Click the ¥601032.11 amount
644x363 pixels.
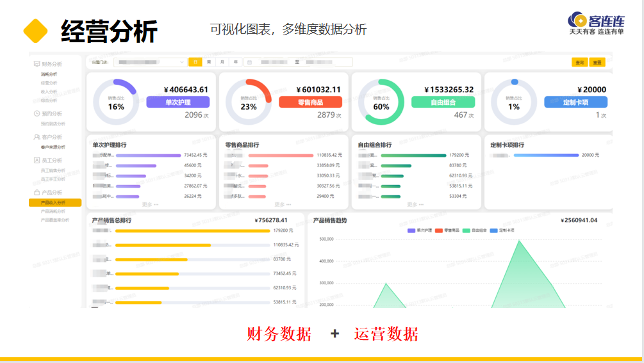pos(318,90)
